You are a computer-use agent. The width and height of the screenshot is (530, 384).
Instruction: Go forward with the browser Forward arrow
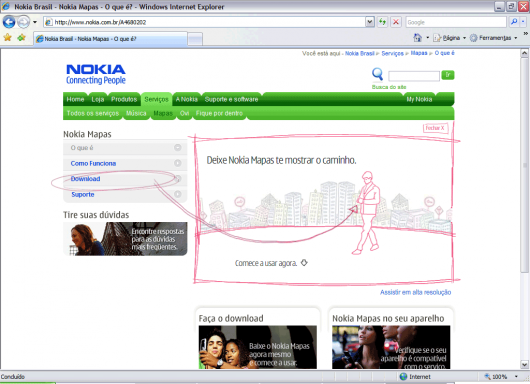pyautogui.click(x=23, y=22)
